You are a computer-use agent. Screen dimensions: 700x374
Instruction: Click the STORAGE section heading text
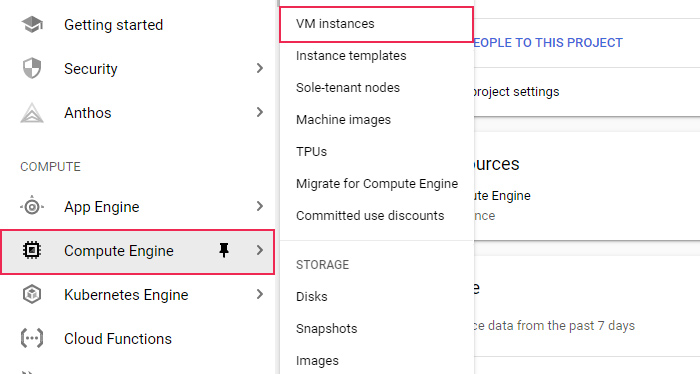click(322, 265)
